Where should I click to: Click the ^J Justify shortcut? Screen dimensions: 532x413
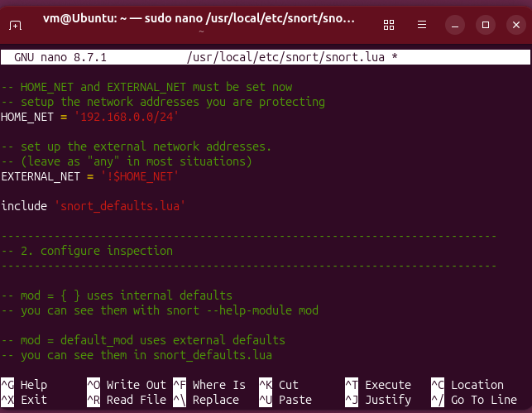[378, 400]
